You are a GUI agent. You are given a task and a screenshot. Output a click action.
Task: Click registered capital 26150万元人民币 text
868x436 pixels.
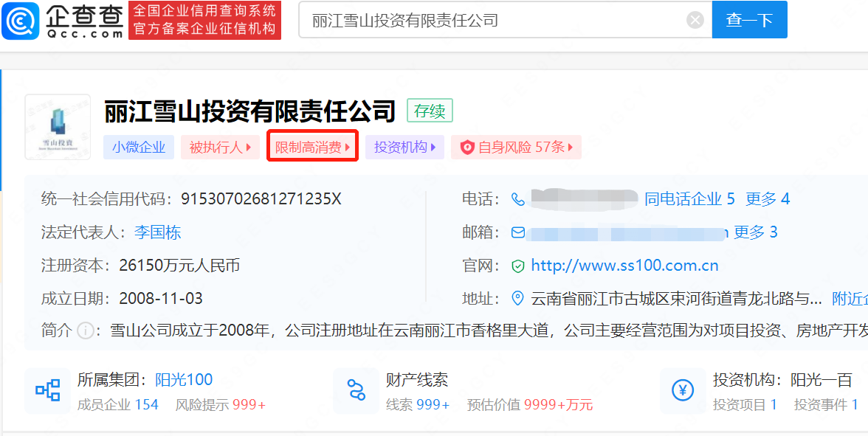[179, 266]
